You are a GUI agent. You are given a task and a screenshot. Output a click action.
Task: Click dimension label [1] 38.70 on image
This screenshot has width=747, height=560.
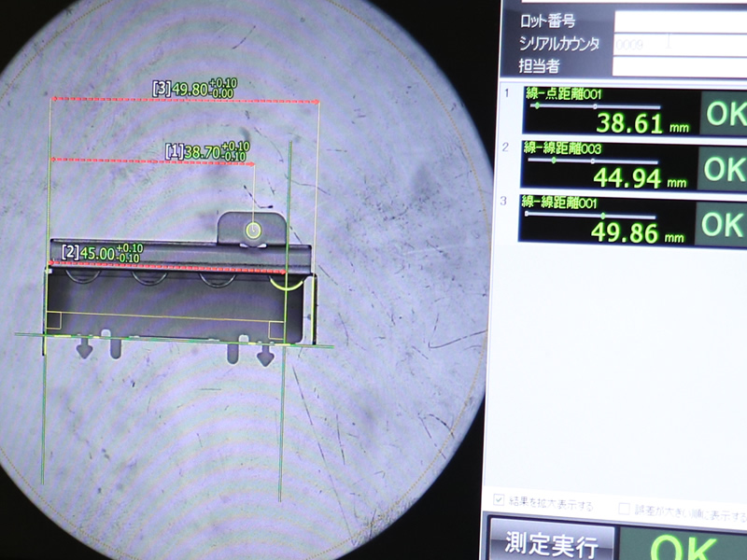(207, 151)
